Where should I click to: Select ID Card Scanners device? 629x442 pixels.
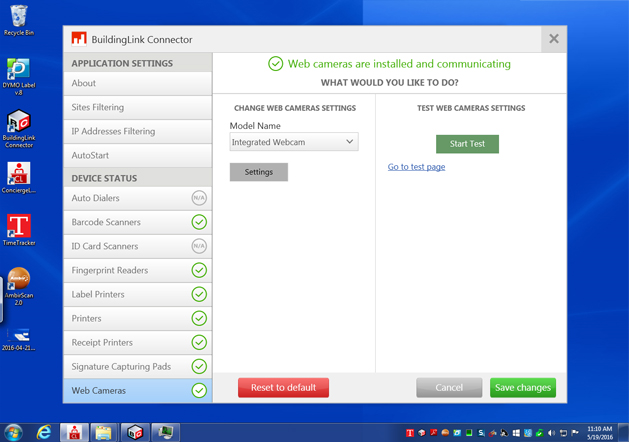[138, 246]
